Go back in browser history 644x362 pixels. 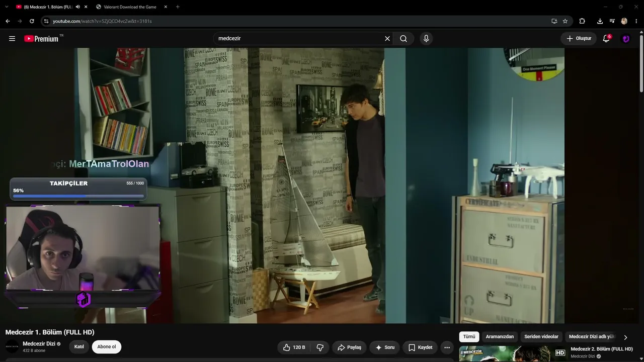coord(8,21)
